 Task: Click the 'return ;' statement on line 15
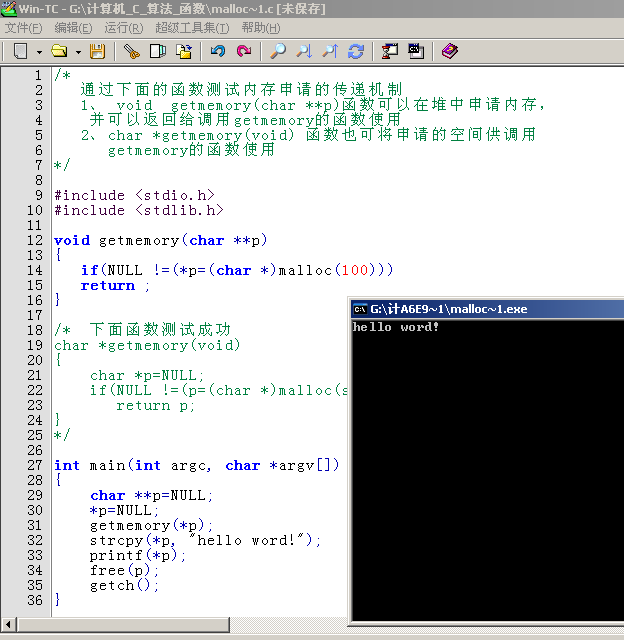tap(115, 286)
